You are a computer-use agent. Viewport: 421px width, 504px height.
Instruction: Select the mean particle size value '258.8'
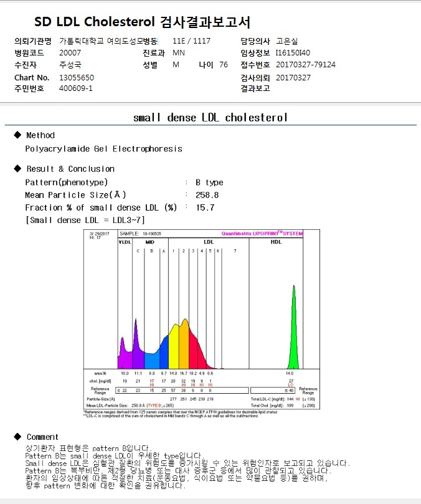(x=207, y=195)
